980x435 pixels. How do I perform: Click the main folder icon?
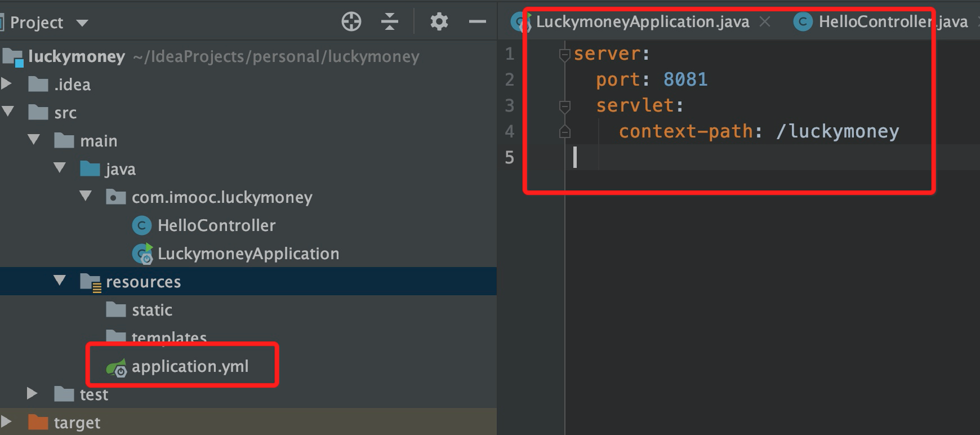point(64,140)
